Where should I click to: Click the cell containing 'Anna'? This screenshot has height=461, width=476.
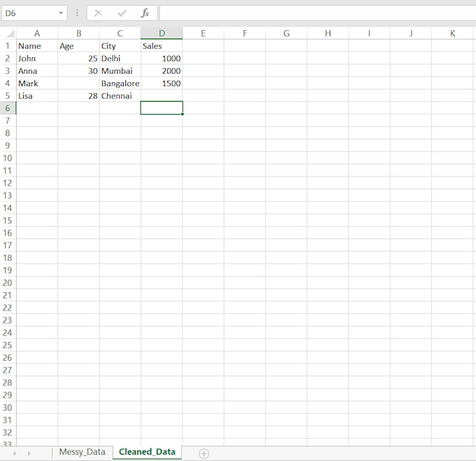click(x=37, y=71)
